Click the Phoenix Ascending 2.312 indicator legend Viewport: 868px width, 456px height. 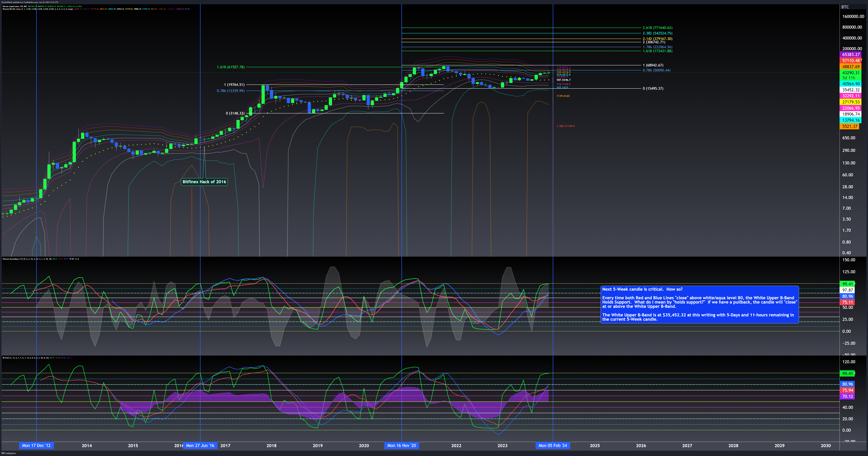coord(27,259)
